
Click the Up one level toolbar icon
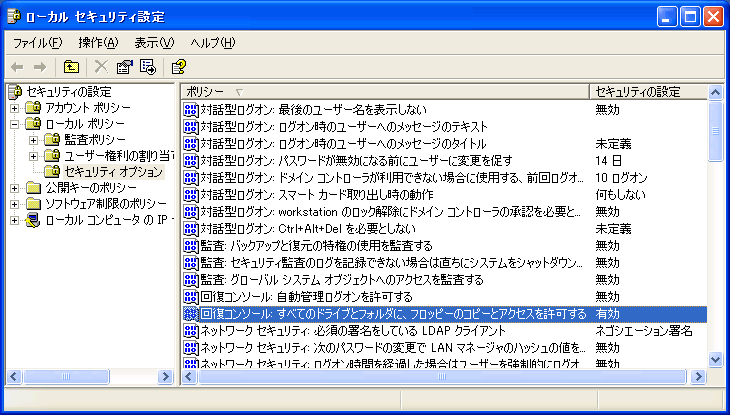[x=71, y=67]
